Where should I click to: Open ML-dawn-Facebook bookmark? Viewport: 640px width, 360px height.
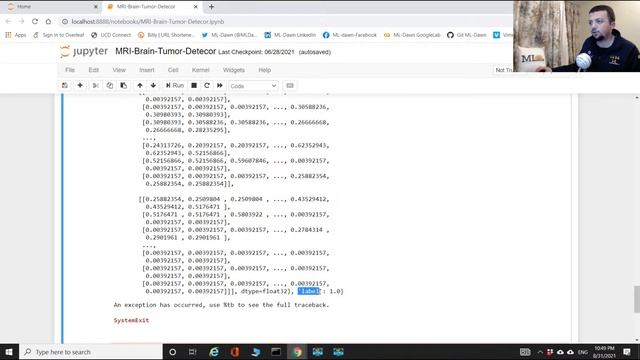pos(350,35)
